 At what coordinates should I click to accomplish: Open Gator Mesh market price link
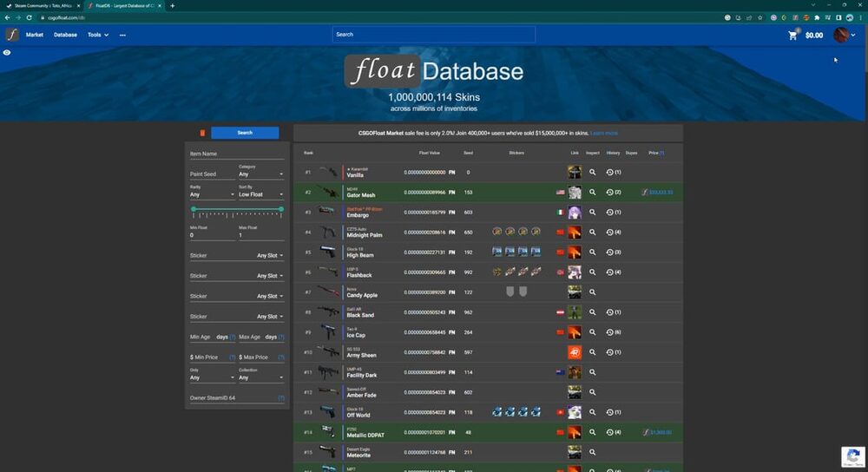[657, 192]
